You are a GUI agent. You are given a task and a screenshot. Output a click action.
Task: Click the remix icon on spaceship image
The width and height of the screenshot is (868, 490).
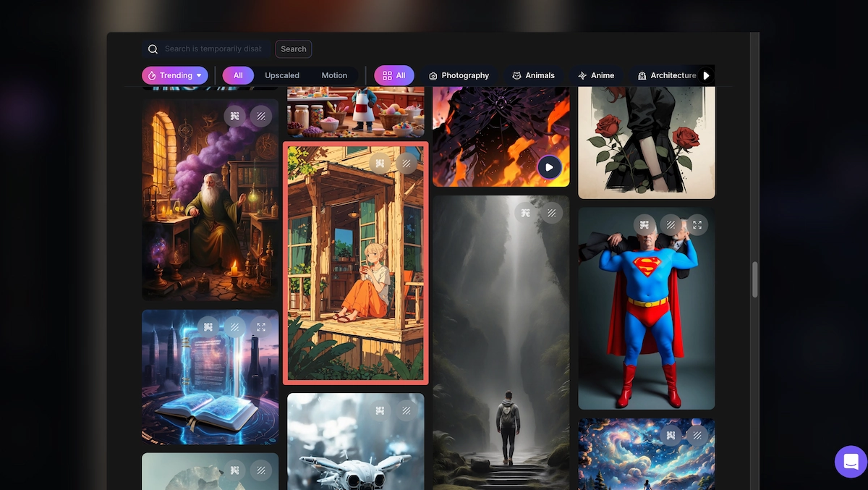(380, 410)
